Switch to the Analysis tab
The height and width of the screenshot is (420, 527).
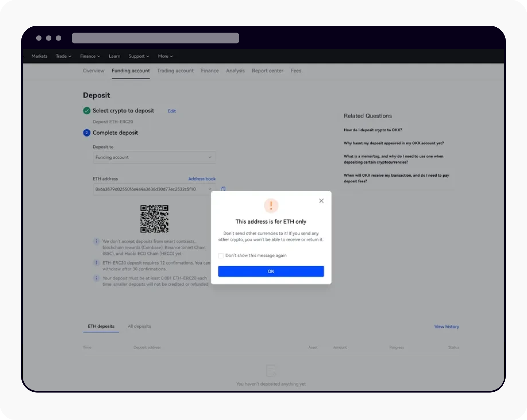coord(236,71)
